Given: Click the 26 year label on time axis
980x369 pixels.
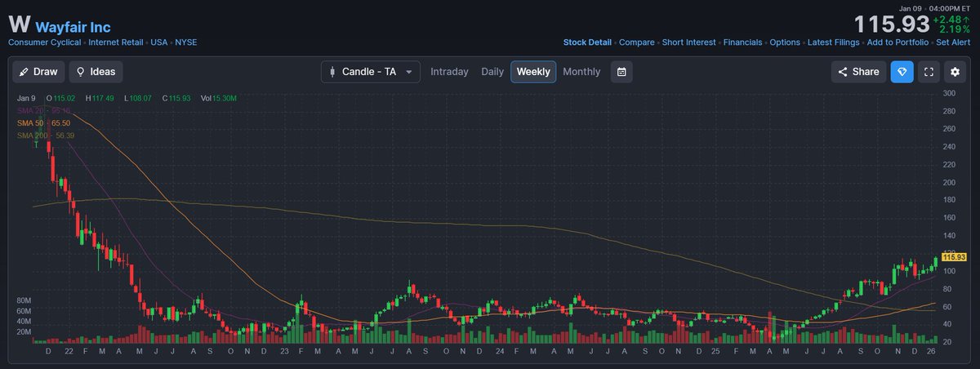Looking at the screenshot, I should (933, 350).
